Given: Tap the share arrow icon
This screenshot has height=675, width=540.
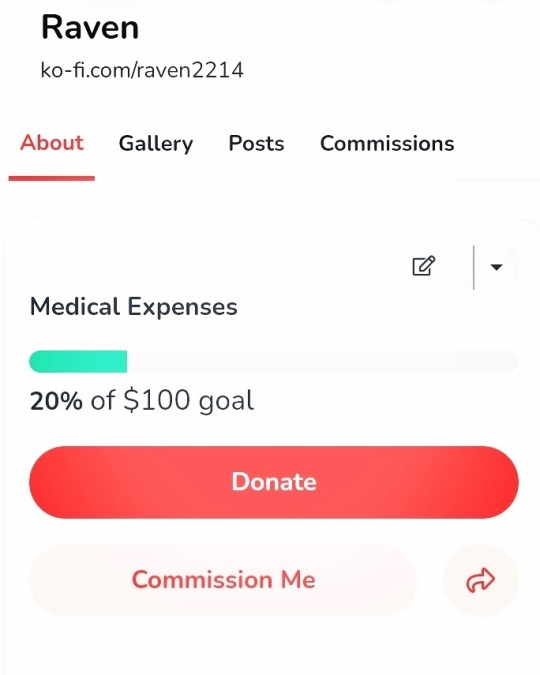Looking at the screenshot, I should (x=481, y=580).
